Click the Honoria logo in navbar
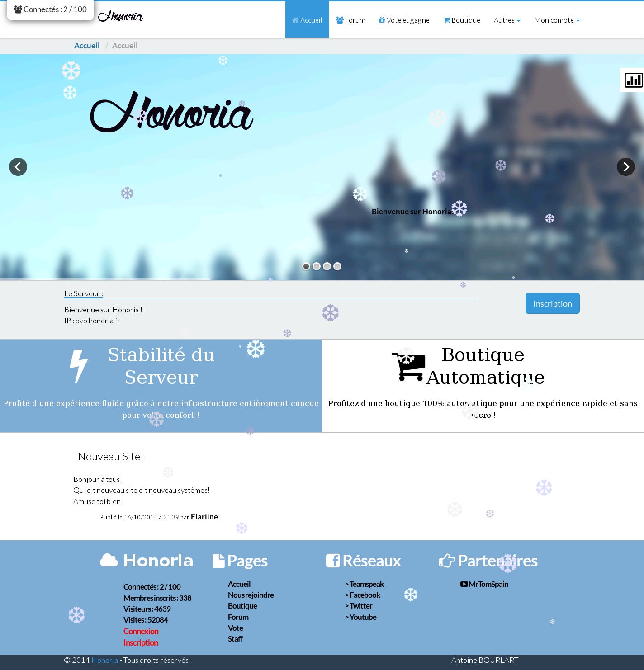Image resolution: width=644 pixels, height=670 pixels. 120,17
